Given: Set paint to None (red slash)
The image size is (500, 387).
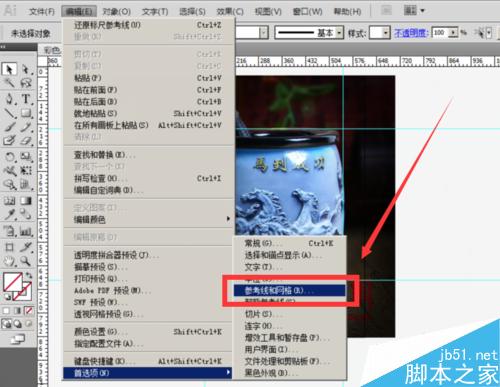Looking at the screenshot, I should pyautogui.click(x=29, y=311).
